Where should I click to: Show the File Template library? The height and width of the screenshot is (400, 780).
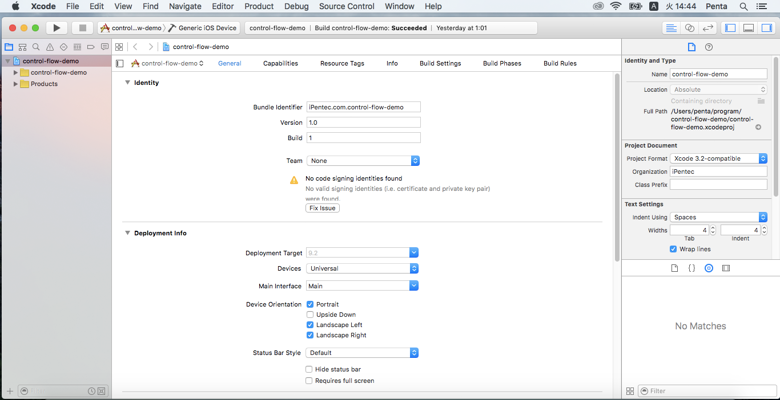click(x=675, y=268)
